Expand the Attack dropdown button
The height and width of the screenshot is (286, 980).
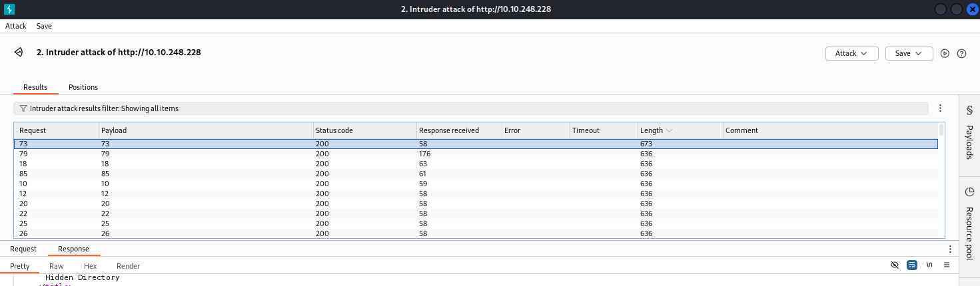(x=851, y=53)
